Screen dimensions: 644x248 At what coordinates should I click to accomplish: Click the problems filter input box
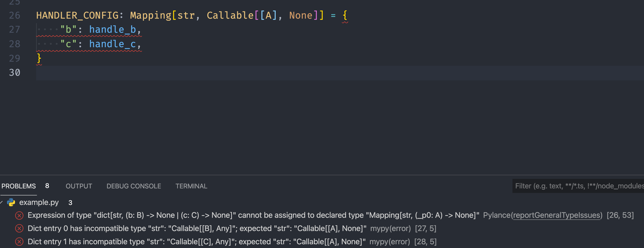tap(575, 186)
